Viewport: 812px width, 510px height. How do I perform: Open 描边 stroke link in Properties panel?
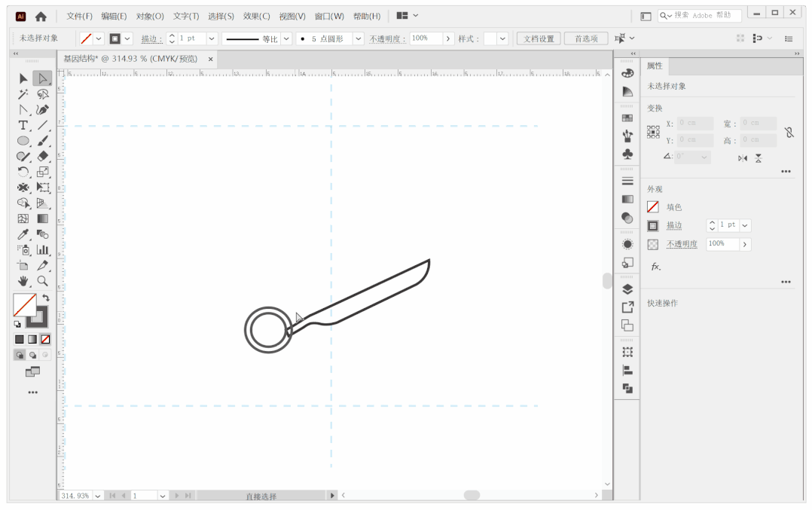point(673,225)
